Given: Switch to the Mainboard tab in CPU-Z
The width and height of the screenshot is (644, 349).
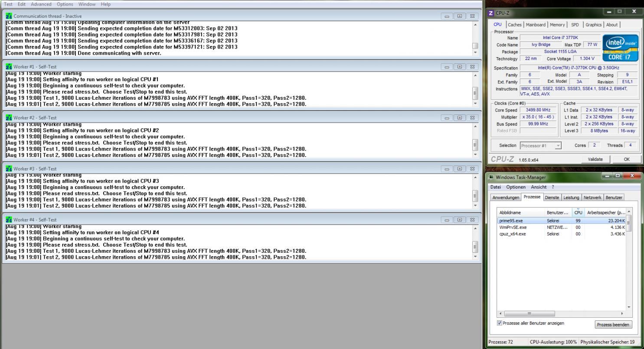Looking at the screenshot, I should pos(536,25).
